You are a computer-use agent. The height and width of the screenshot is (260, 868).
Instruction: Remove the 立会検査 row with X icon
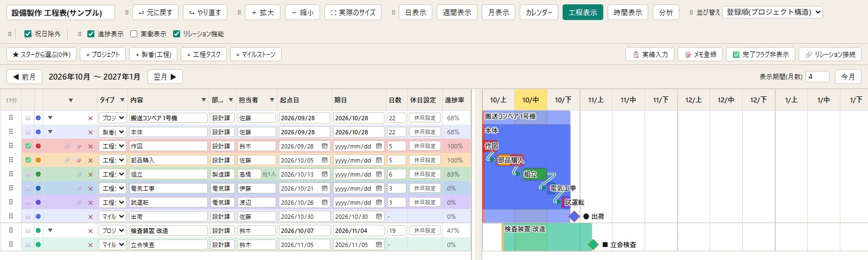point(91,245)
